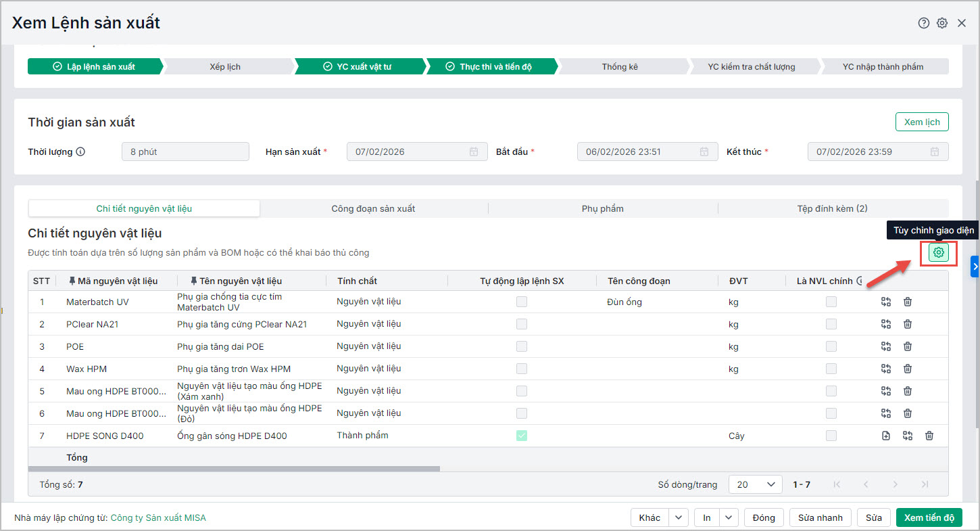Open the Số dòng/trang dropdown showing 20

[755, 484]
